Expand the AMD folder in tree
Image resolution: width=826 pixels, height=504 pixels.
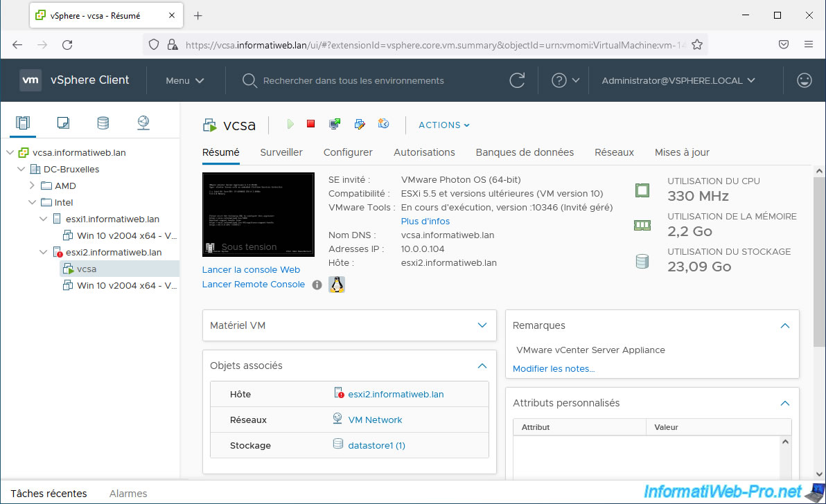coord(32,186)
